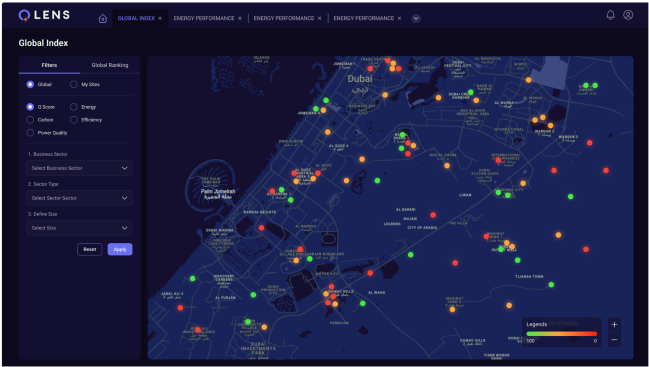Image resolution: width=649 pixels, height=367 pixels.
Task: Click the LENS logo
Action: coord(44,15)
